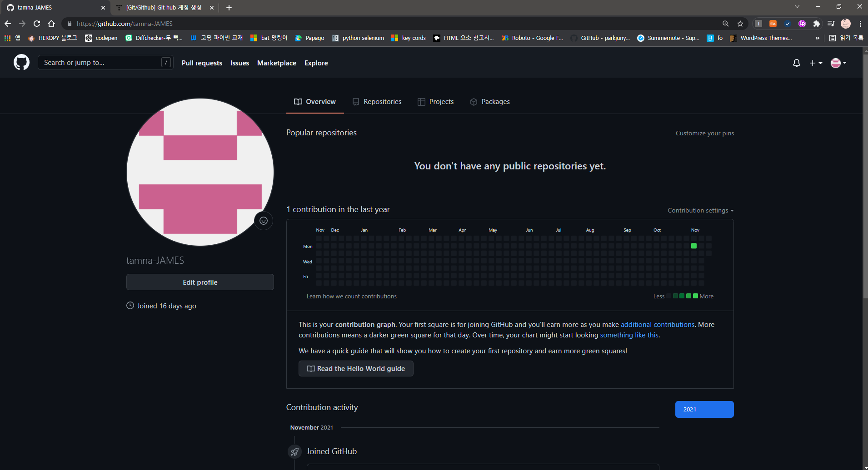868x470 pixels.
Task: Click the set status smiley icon
Action: click(264, 221)
